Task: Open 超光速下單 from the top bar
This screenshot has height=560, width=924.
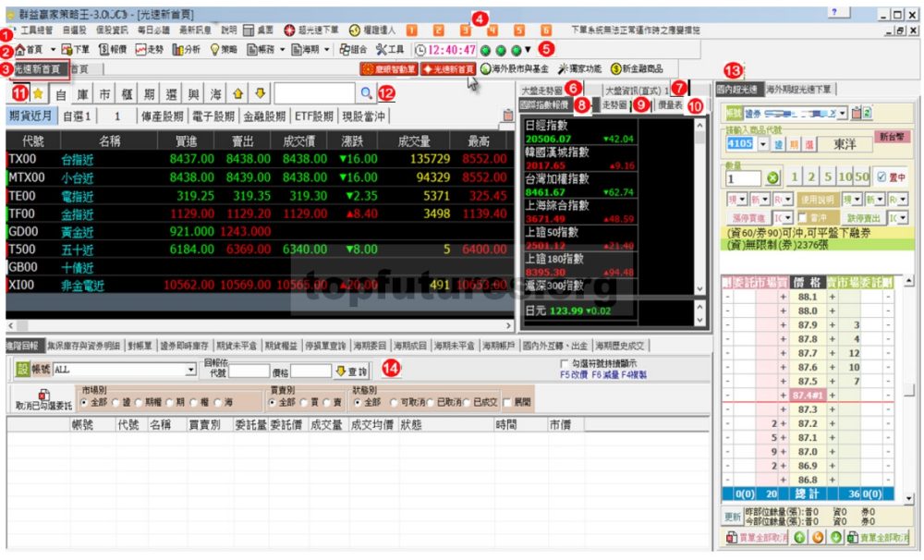Action: (x=311, y=30)
